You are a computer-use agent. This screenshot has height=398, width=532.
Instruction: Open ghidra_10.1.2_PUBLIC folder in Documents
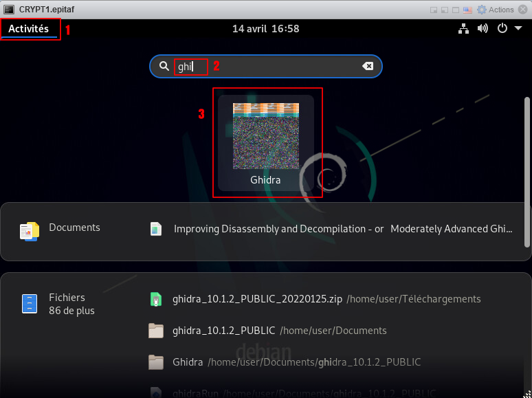223,331
